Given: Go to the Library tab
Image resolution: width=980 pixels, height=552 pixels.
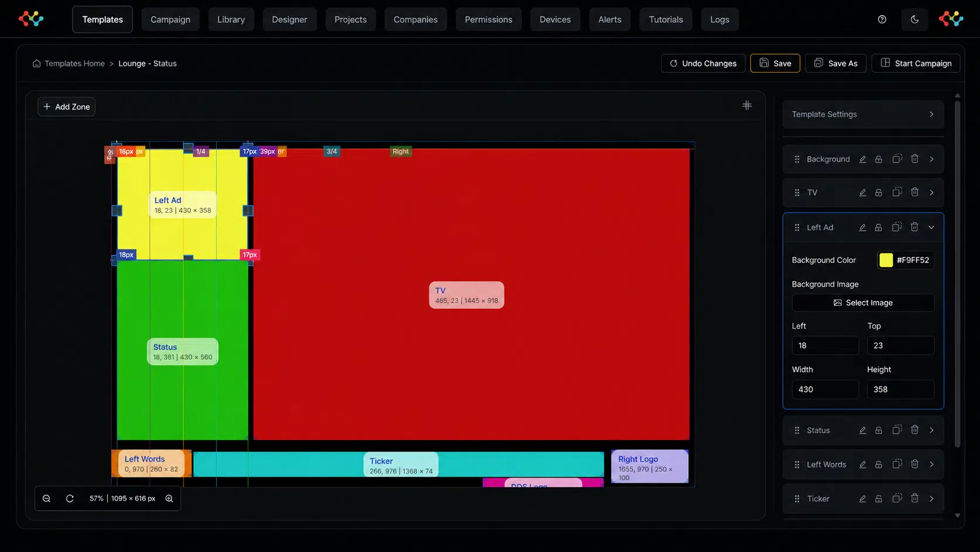Looking at the screenshot, I should pos(231,19).
